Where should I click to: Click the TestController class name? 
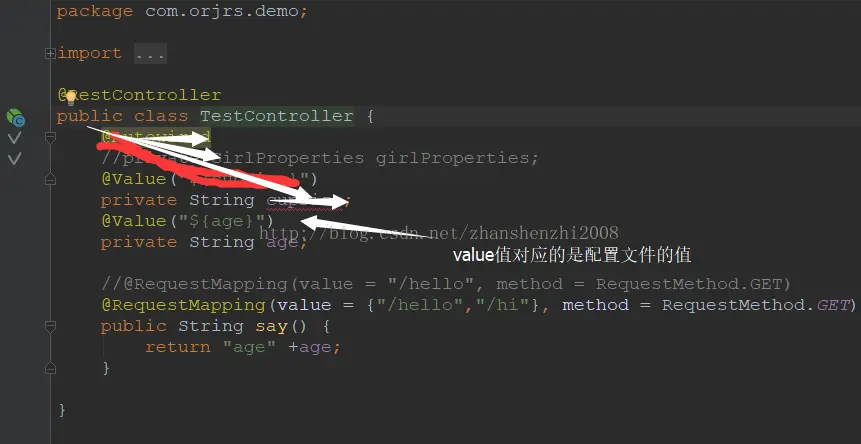276,116
